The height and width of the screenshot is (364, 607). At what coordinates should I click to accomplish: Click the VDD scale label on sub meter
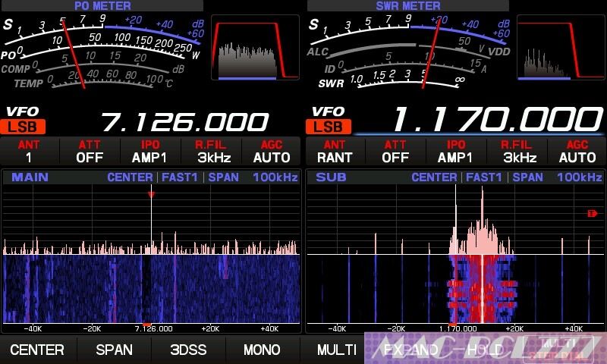point(499,52)
